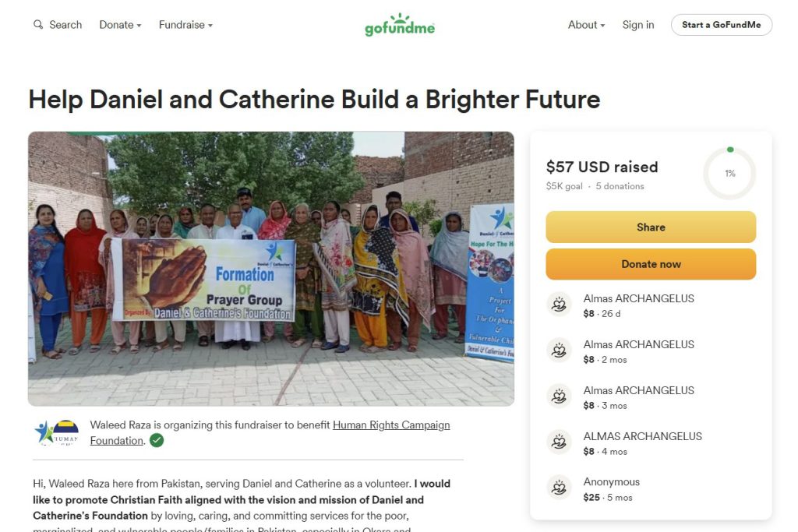
Task: Click the donation icon beside the $8 · 2 mos donation
Action: point(559,351)
